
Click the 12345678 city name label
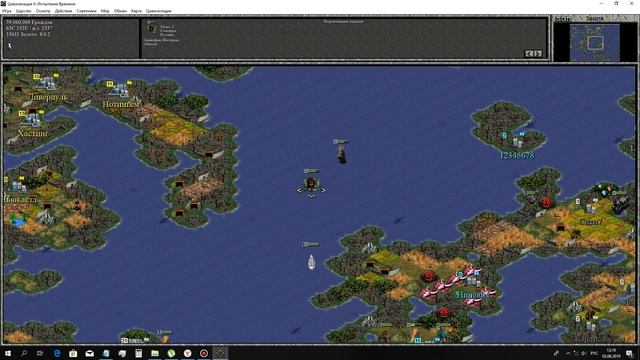(x=517, y=156)
